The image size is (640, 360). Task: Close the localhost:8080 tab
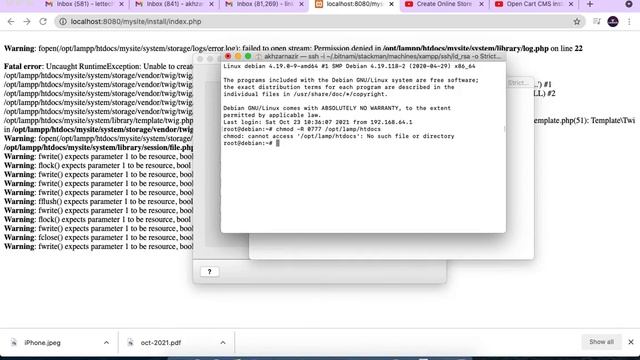point(391,4)
